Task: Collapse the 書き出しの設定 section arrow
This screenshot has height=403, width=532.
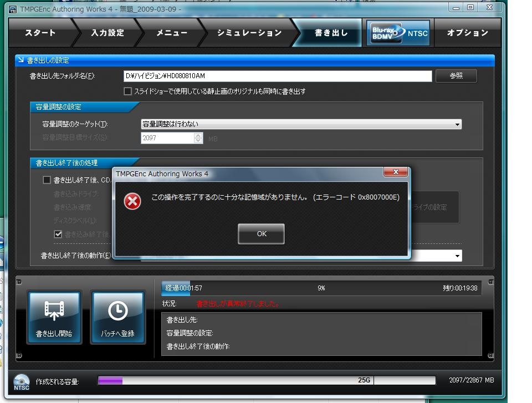Action: click(x=21, y=60)
